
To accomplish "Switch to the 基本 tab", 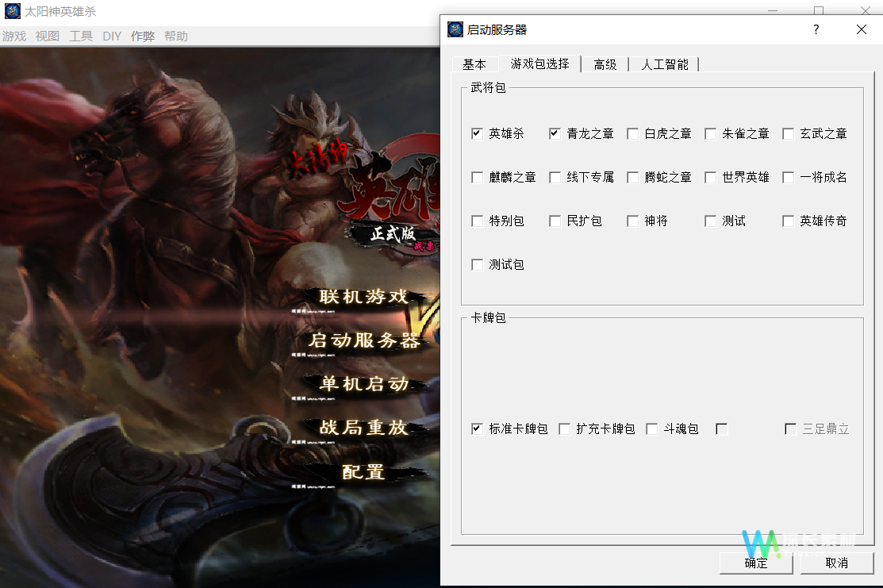I will point(474,65).
